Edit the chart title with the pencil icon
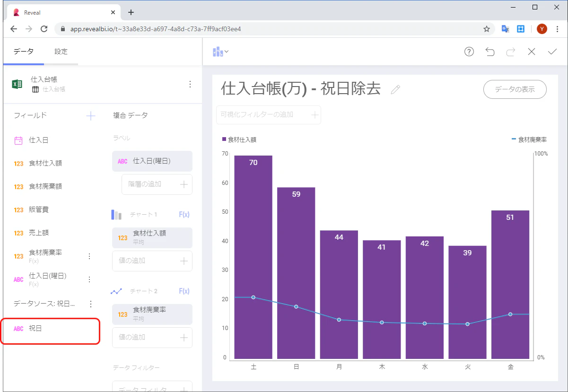The height and width of the screenshot is (392, 568). tap(395, 90)
